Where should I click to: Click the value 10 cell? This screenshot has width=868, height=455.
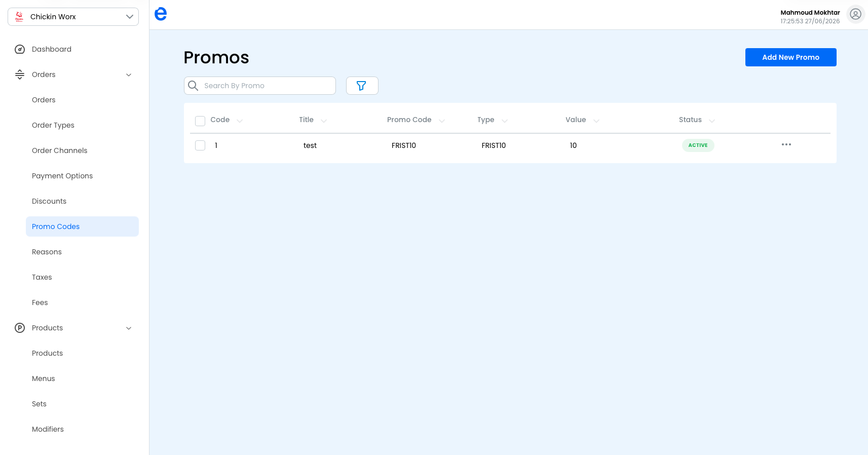[x=574, y=145]
